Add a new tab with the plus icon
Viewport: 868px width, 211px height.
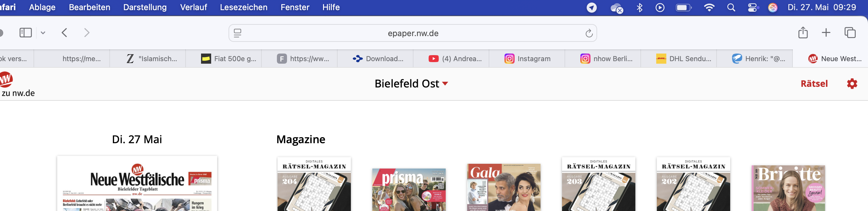pos(826,33)
